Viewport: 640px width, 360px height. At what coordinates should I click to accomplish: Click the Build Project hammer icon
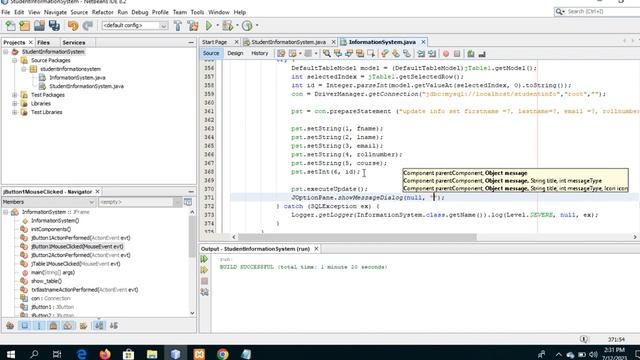click(178, 26)
